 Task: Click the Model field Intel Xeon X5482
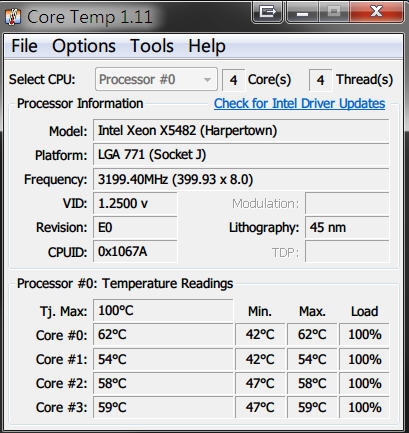[x=241, y=131]
